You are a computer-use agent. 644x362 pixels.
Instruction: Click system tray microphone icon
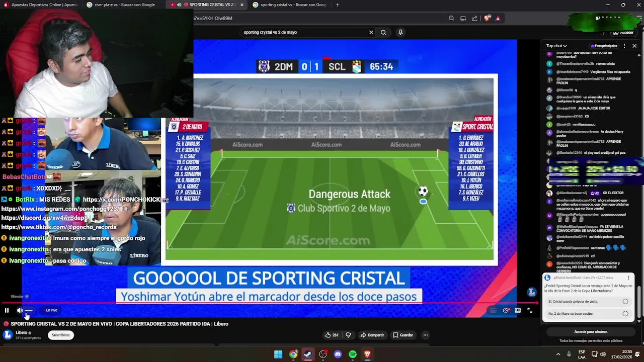(x=569, y=354)
